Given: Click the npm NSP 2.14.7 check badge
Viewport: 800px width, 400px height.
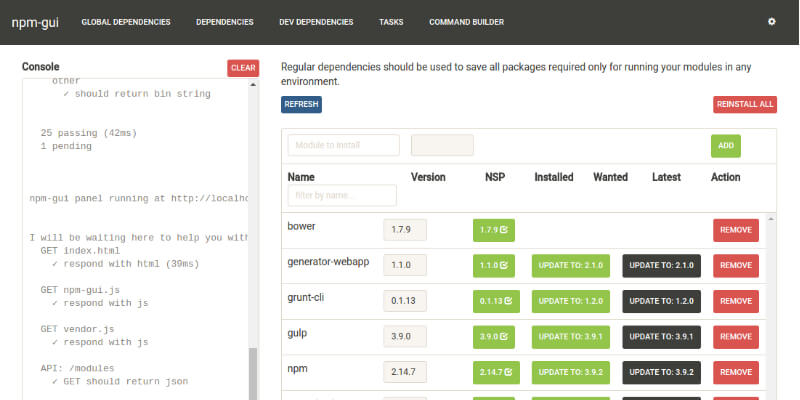Looking at the screenshot, I should coord(497,373).
